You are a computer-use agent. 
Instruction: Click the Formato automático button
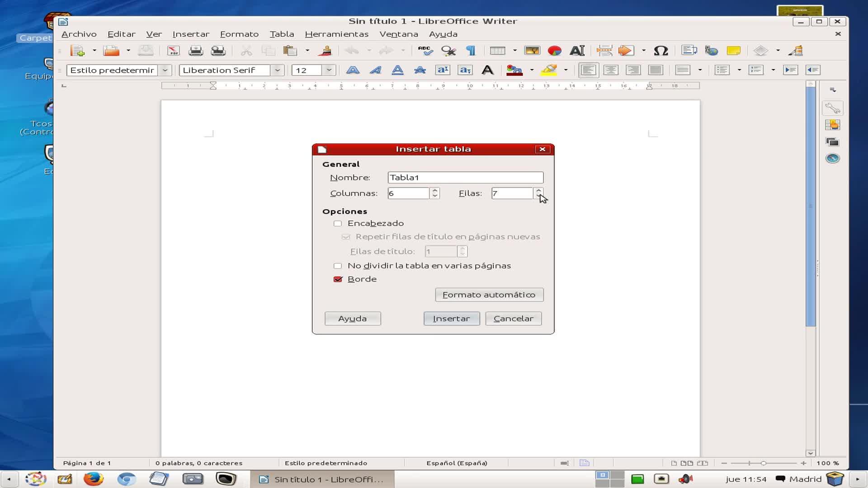[489, 295]
